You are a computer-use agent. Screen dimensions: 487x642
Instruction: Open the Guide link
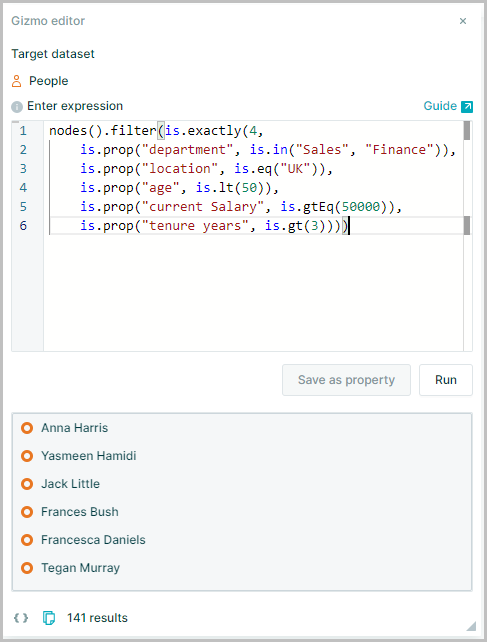click(440, 106)
